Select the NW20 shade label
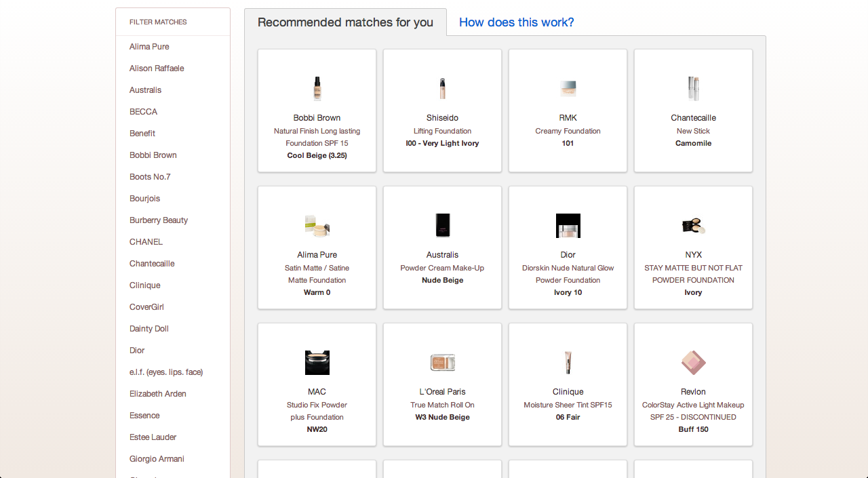The height and width of the screenshot is (478, 868). pos(317,429)
